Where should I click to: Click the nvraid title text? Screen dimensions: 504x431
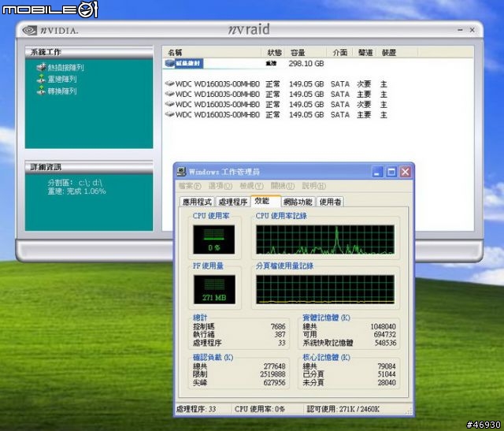click(249, 30)
